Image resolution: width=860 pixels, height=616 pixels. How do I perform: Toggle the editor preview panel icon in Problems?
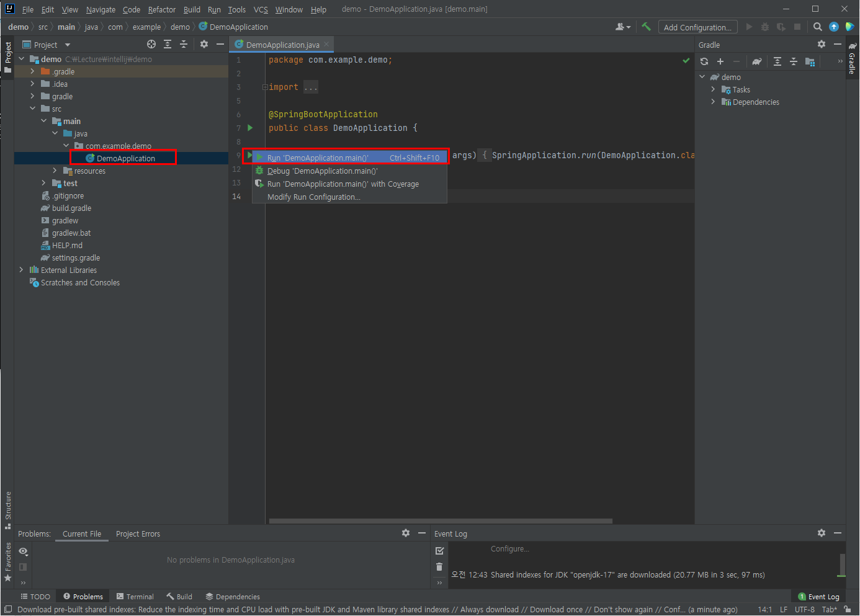coord(23,567)
